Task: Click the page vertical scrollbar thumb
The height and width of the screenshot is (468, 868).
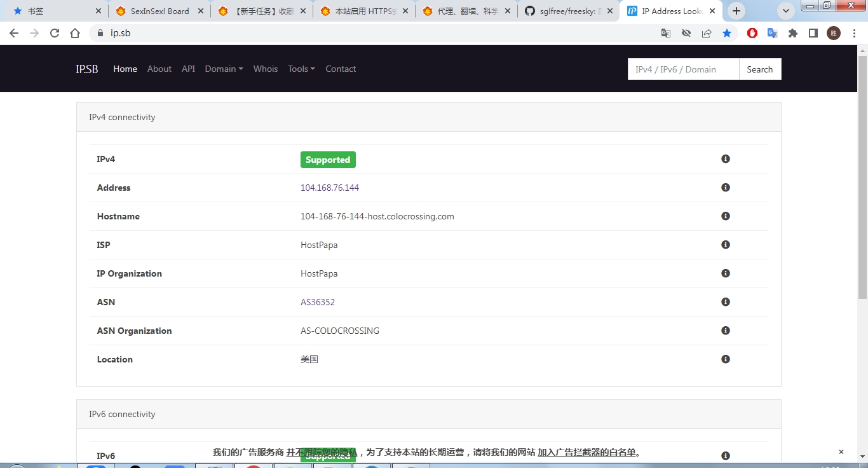Action: [x=862, y=177]
